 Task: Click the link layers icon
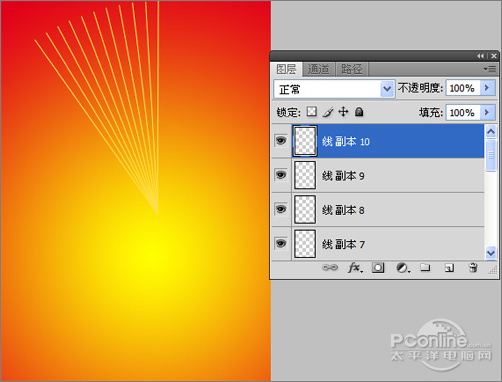coord(330,267)
